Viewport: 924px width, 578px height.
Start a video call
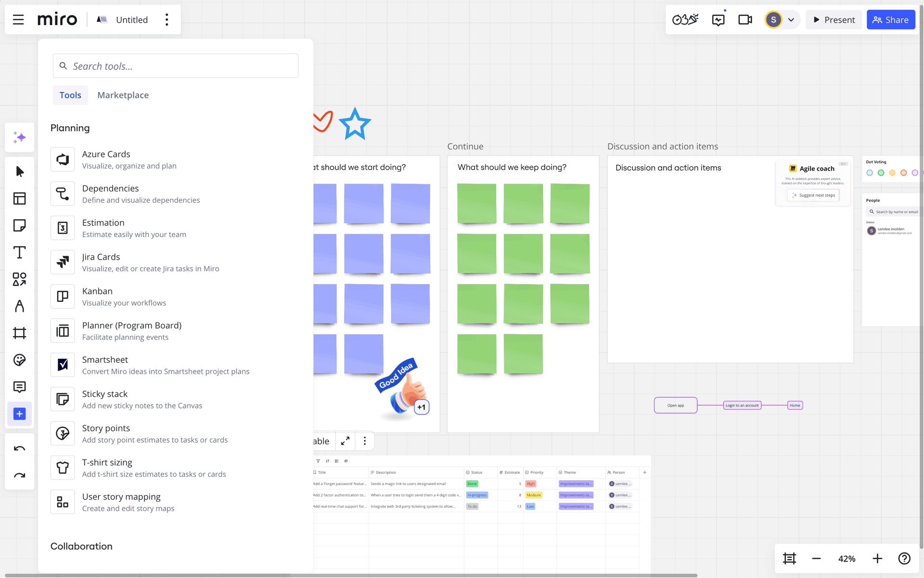(745, 20)
